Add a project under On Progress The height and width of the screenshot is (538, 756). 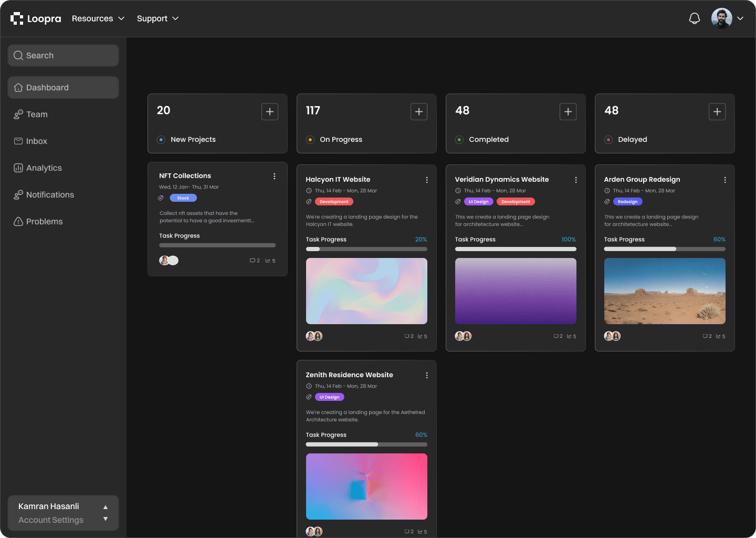419,111
